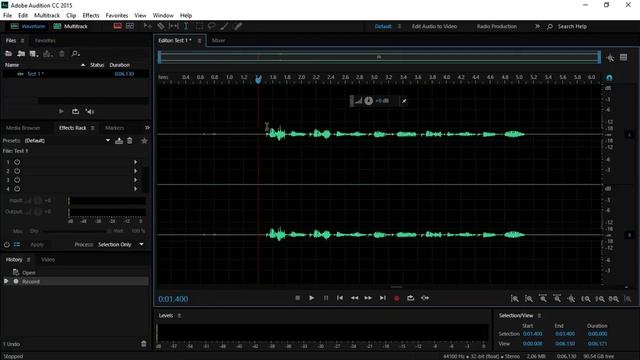
Task: Click the Play transport button
Action: pos(311,298)
